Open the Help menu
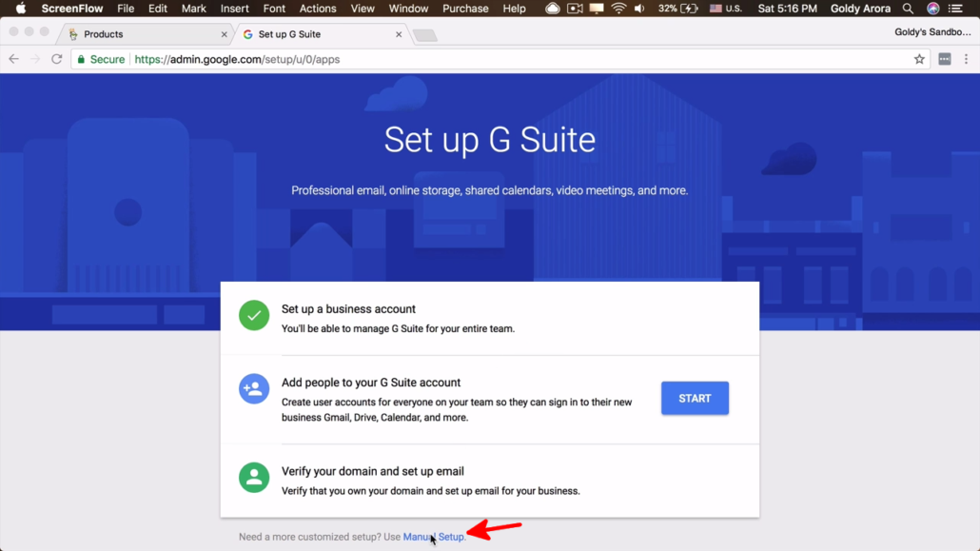Image resolution: width=980 pixels, height=551 pixels. (515, 9)
